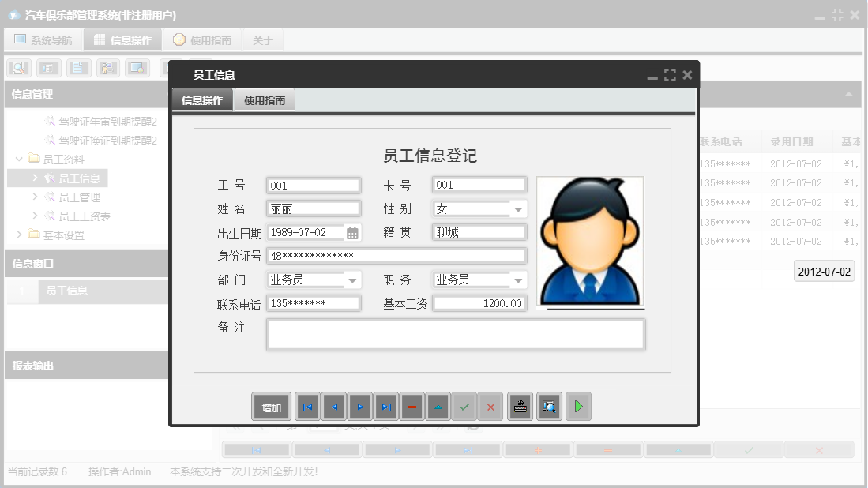Image resolution: width=868 pixels, height=488 pixels.
Task: Click the cyan up-triangle edit button
Action: (x=438, y=407)
